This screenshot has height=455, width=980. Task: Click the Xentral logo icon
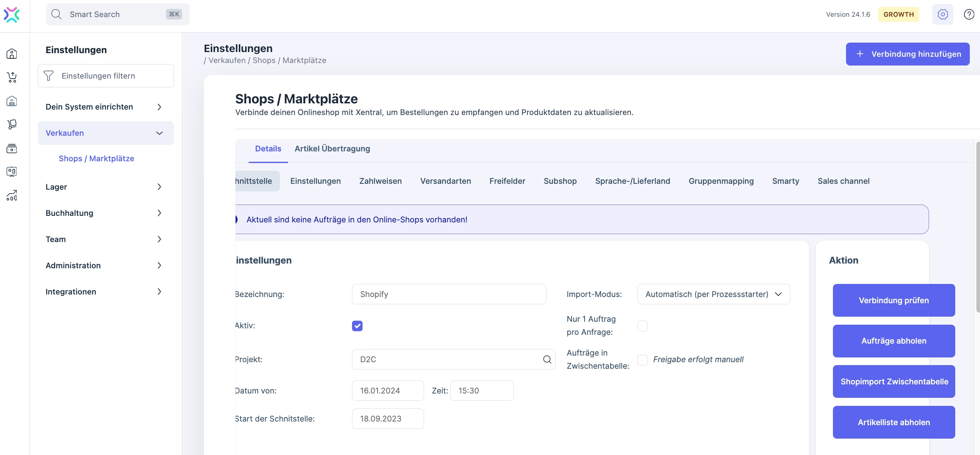click(x=12, y=15)
